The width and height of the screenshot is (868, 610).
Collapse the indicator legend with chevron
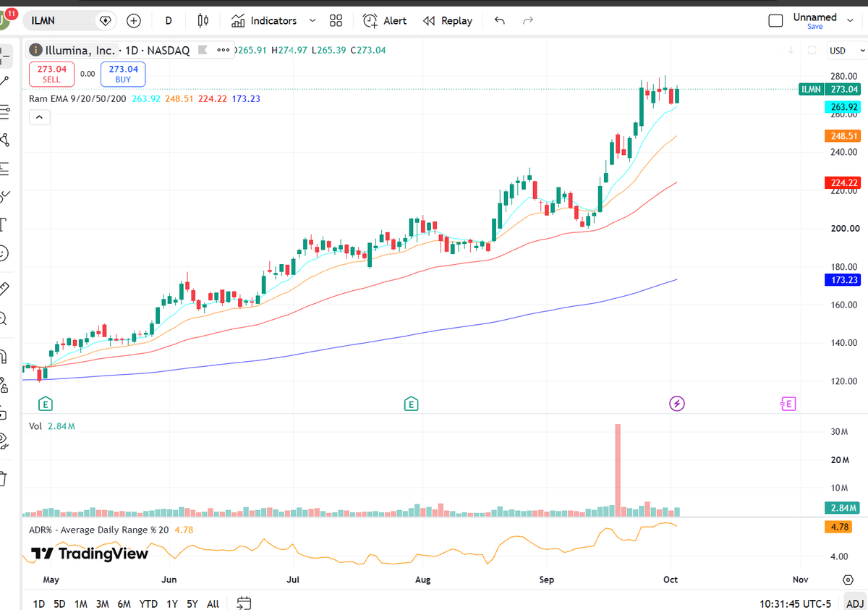point(39,117)
